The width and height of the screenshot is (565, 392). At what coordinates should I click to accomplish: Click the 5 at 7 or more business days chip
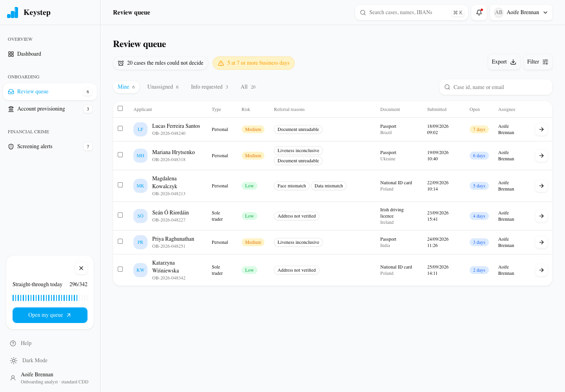coord(253,63)
